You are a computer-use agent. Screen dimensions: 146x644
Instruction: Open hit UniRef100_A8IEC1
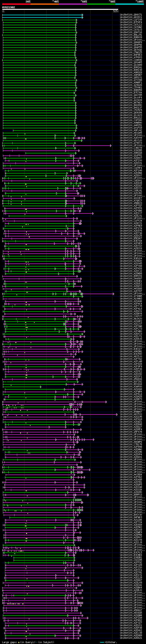[131, 17]
